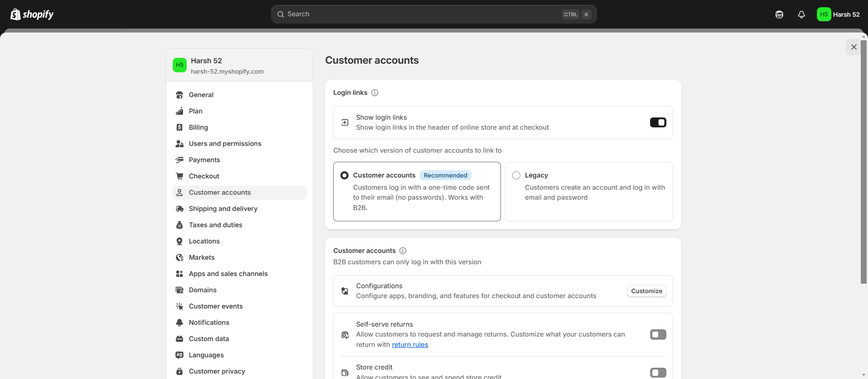Open the notifications bell icon

click(x=802, y=14)
